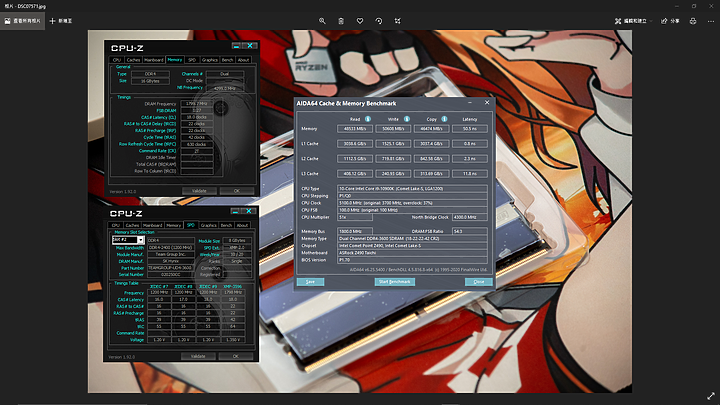Click the Write info icon in AIDA64
Viewport: 720px width, 405px height.
coord(406,119)
